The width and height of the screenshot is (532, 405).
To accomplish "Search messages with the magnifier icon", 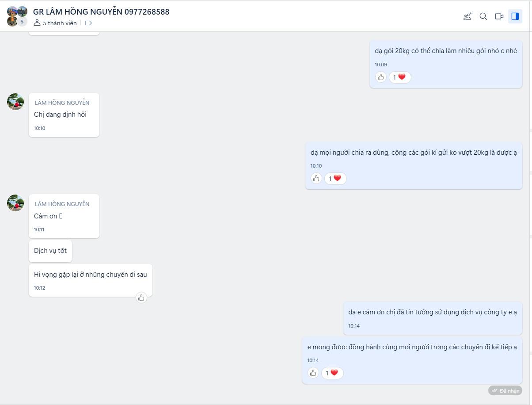I will pyautogui.click(x=483, y=16).
